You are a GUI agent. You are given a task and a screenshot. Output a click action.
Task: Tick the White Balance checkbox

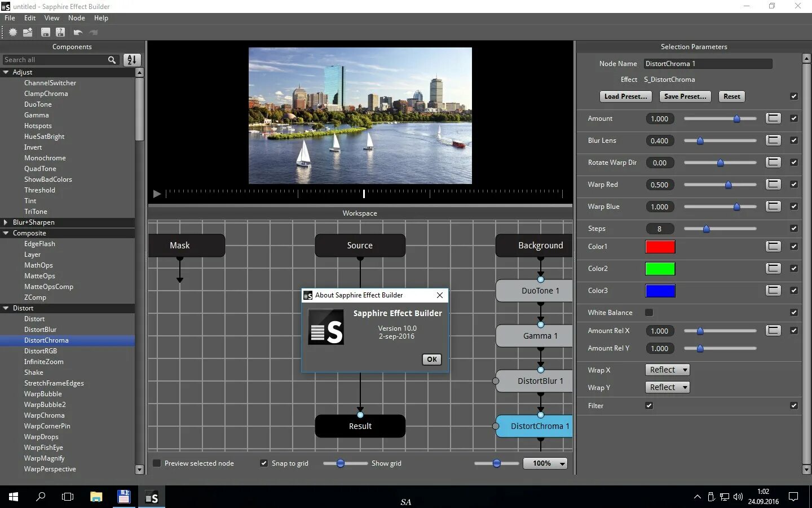click(649, 313)
